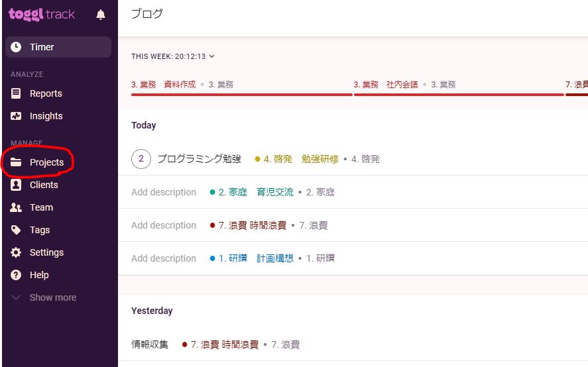Open the Timer clock icon

[17, 47]
